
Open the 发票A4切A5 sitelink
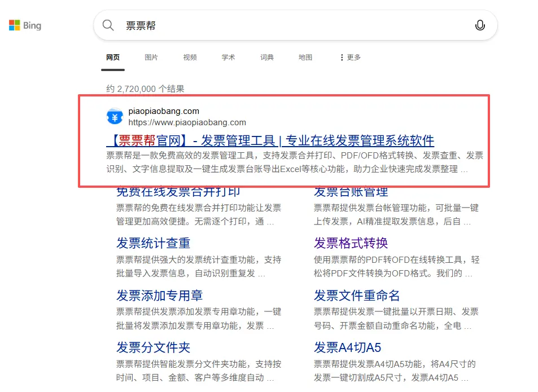coord(347,347)
